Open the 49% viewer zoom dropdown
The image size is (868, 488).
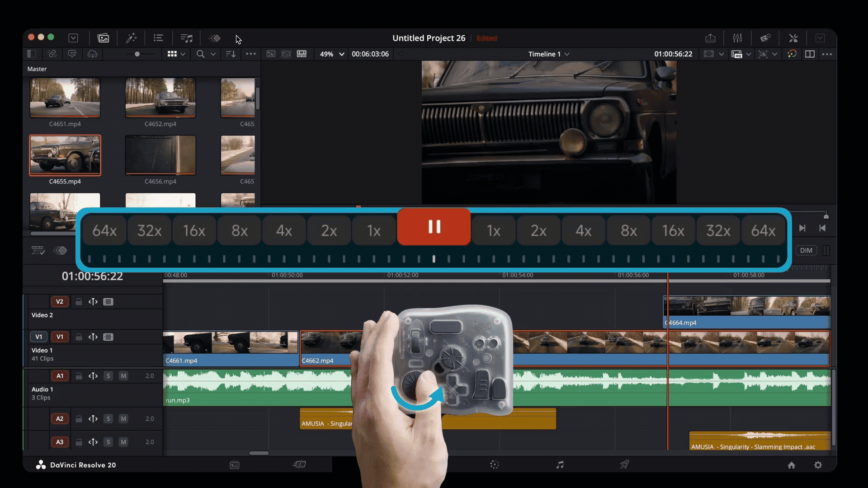tap(331, 54)
